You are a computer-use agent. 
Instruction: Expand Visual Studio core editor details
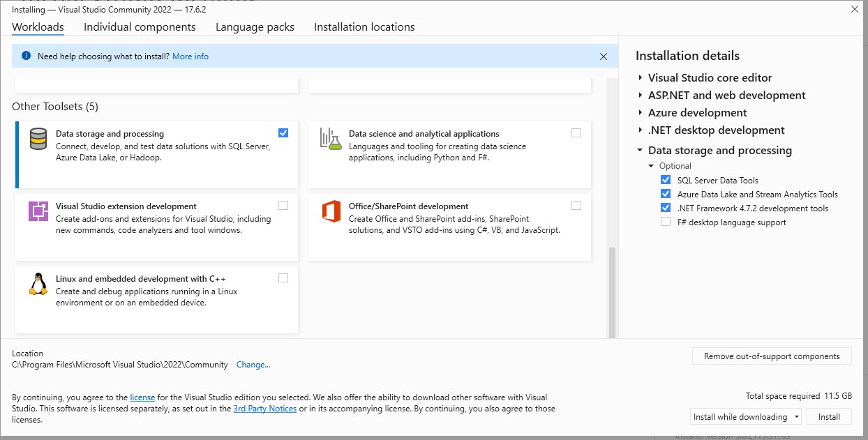[x=641, y=78]
